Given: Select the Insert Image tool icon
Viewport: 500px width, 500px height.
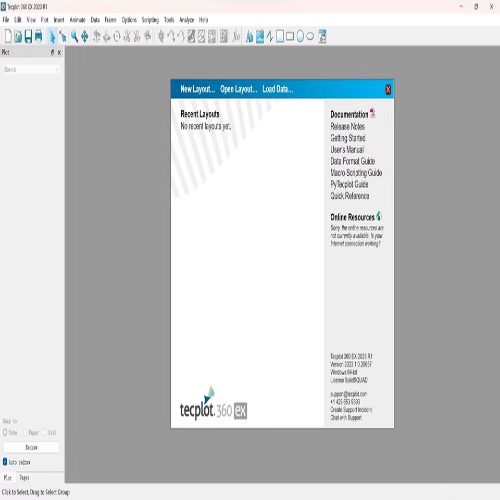Looking at the screenshot, I should click(260, 37).
